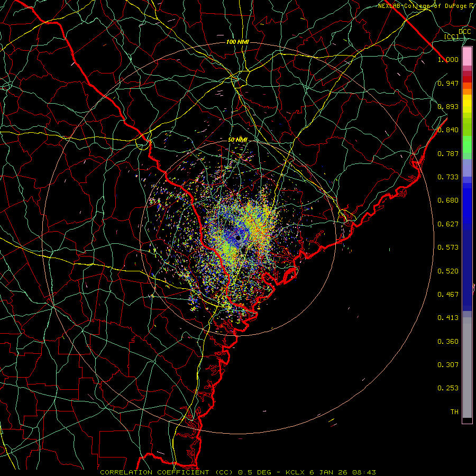
Task: Pick the pink segment of the color bar
Action: [x=467, y=56]
